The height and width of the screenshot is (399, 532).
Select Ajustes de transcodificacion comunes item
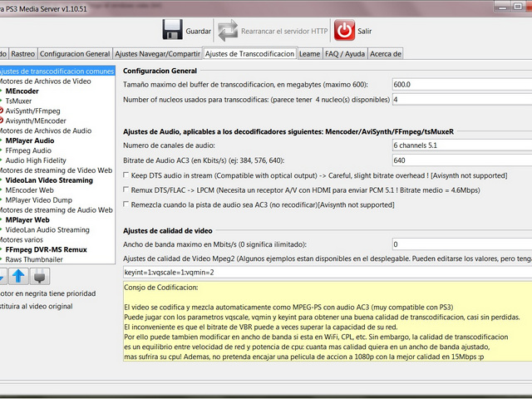coord(57,71)
